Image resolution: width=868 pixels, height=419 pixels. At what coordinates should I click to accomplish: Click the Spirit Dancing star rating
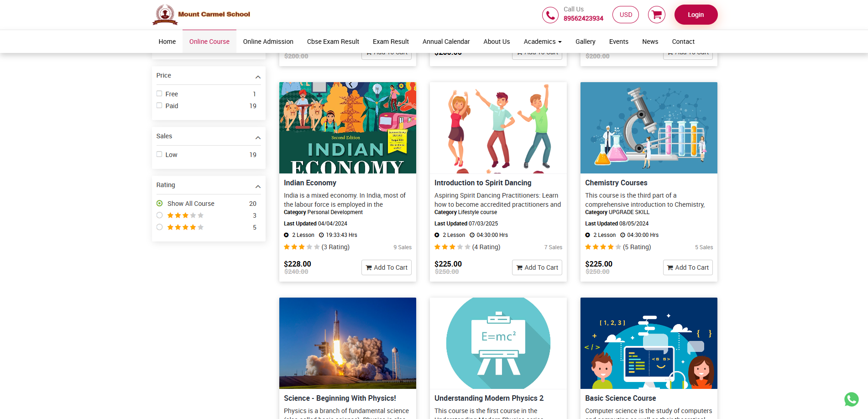(452, 247)
